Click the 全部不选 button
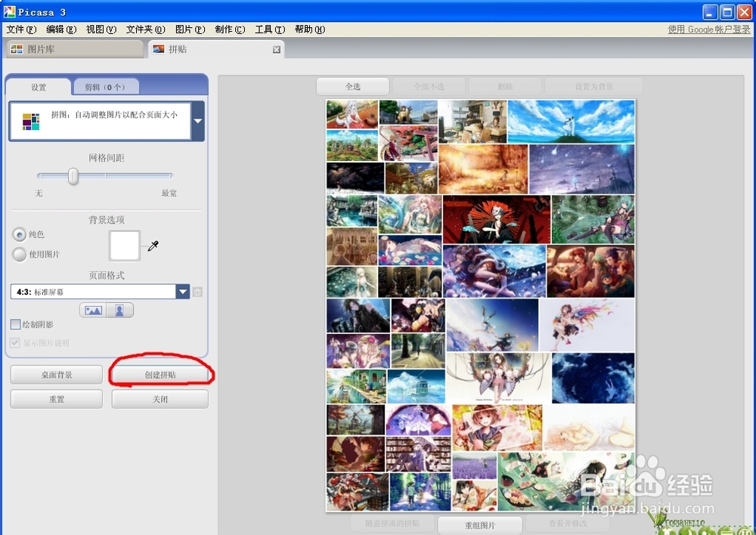Viewport: 756px width, 535px height. click(429, 86)
